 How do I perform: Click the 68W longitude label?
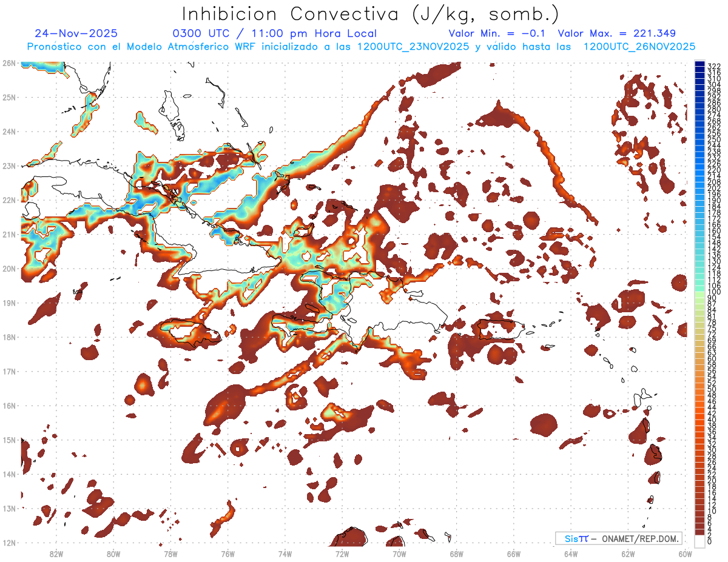coord(457,554)
